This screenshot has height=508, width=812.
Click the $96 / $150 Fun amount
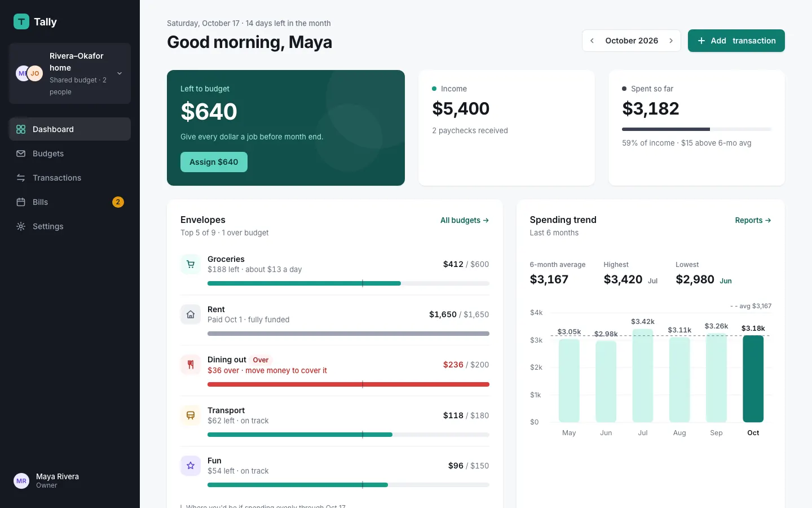pyautogui.click(x=469, y=466)
